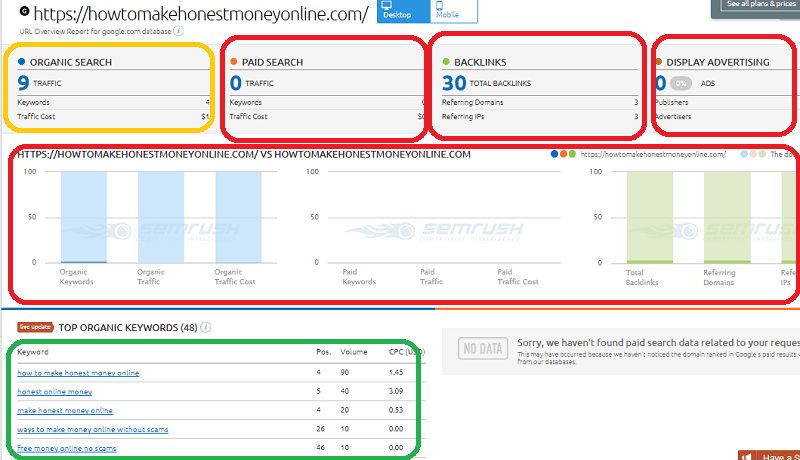Open keyword 'ways to make money online without scams'
This screenshot has width=800, height=460.
click(x=93, y=429)
